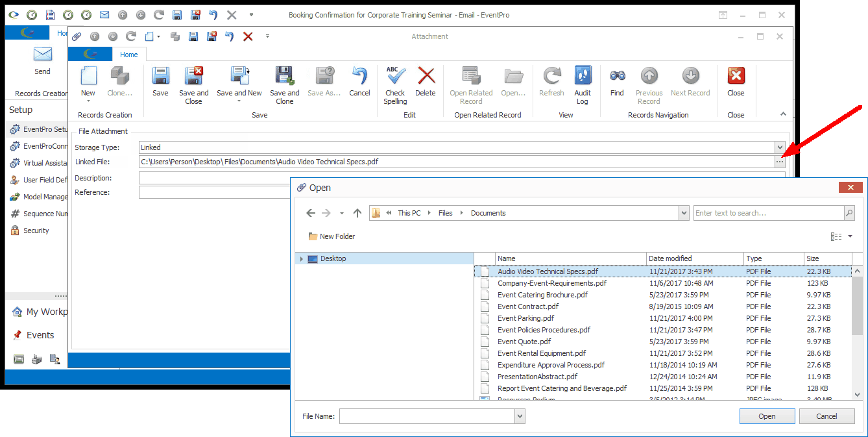
Task: Click the New record icon in Attachment ribbon
Action: (x=88, y=75)
